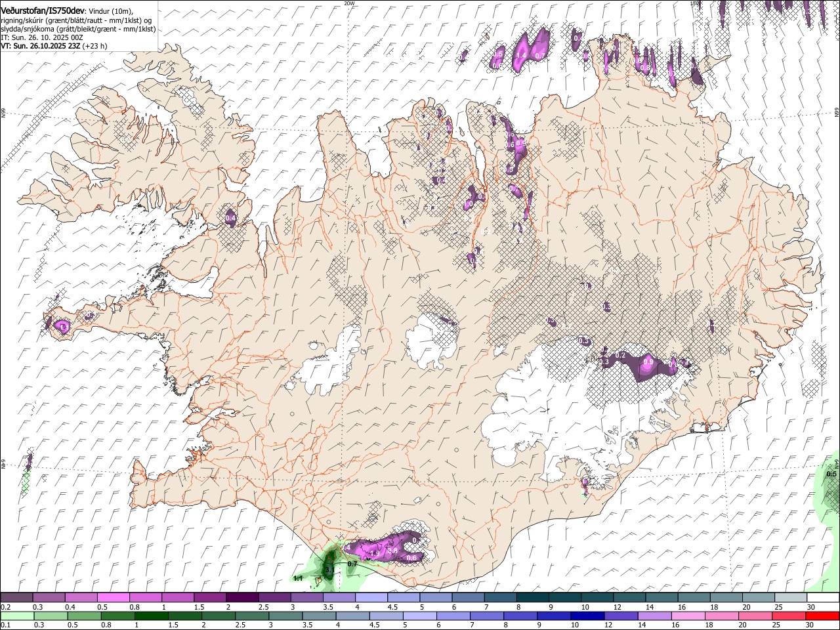
Task: Pick the bottom-scale 12 violet swatch
Action: [x=621, y=616]
